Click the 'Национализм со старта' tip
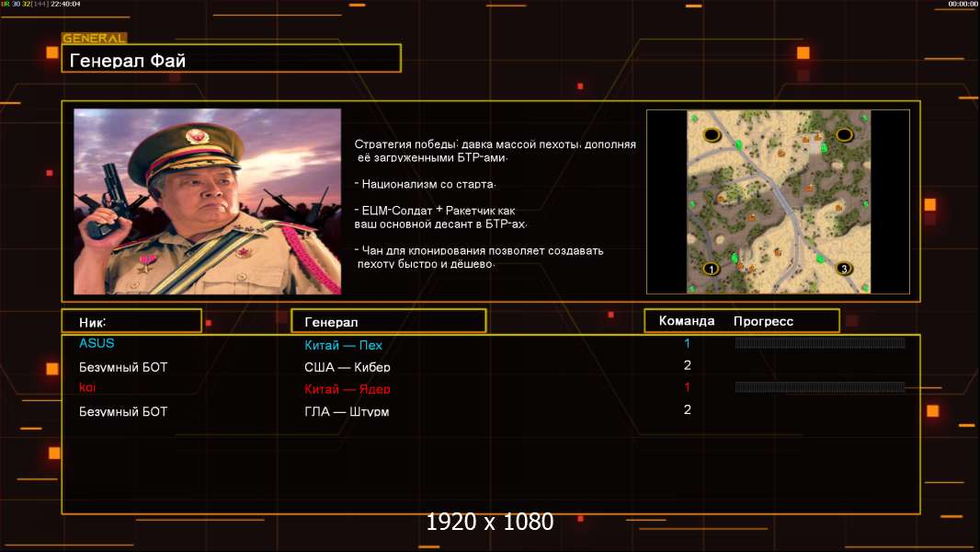This screenshot has width=980, height=552. pyautogui.click(x=425, y=184)
